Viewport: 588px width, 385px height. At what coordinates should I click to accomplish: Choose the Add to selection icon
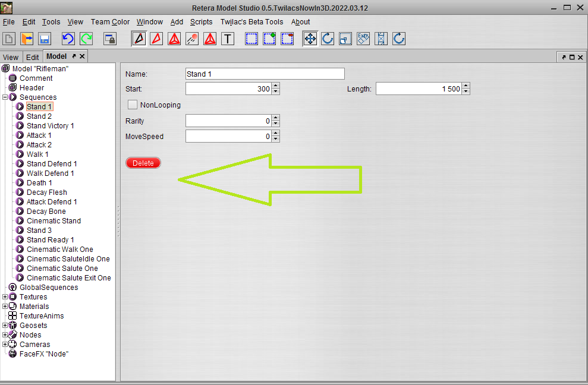pyautogui.click(x=269, y=39)
